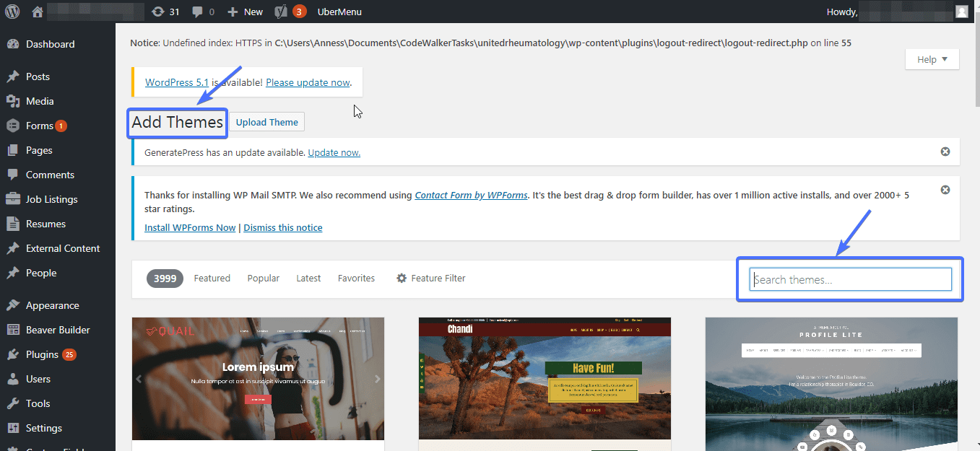Open Yoast SEO icon with 3 notifications

point(290,12)
